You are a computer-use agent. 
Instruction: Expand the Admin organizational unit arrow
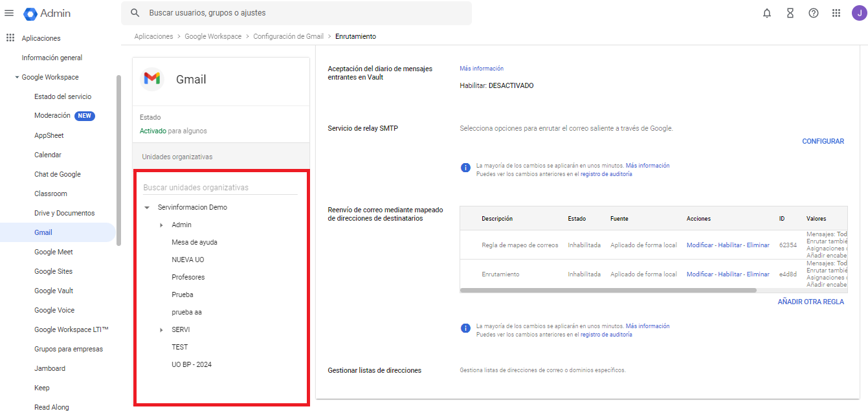(x=161, y=225)
